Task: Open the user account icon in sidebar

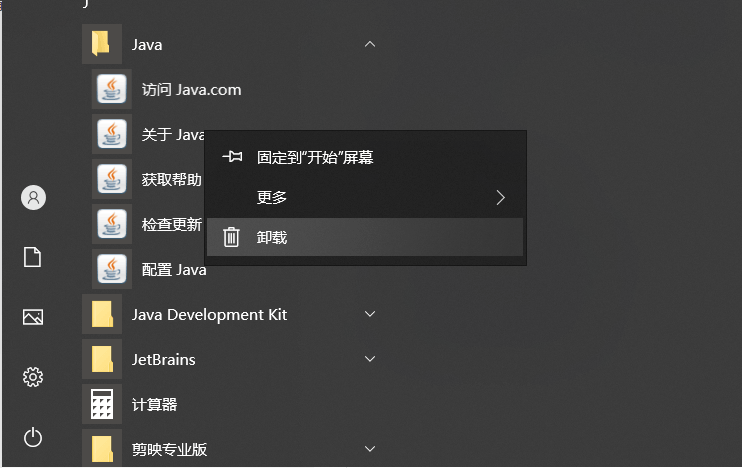Action: tap(33, 197)
